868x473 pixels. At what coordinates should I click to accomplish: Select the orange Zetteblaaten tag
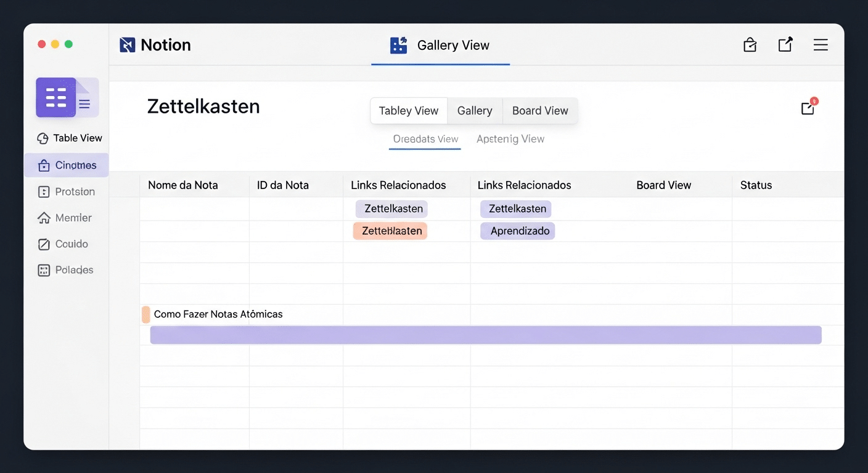pos(390,231)
